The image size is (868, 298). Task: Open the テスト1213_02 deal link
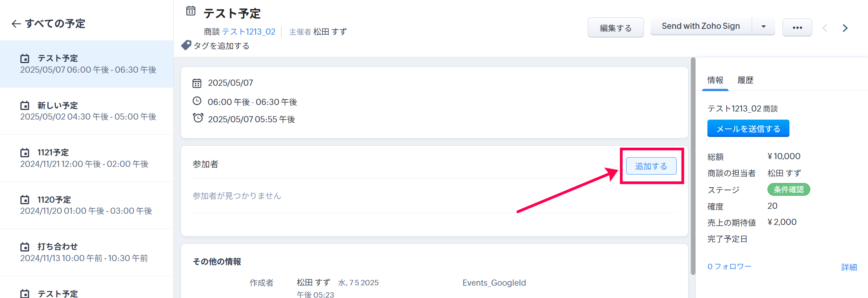tap(249, 32)
